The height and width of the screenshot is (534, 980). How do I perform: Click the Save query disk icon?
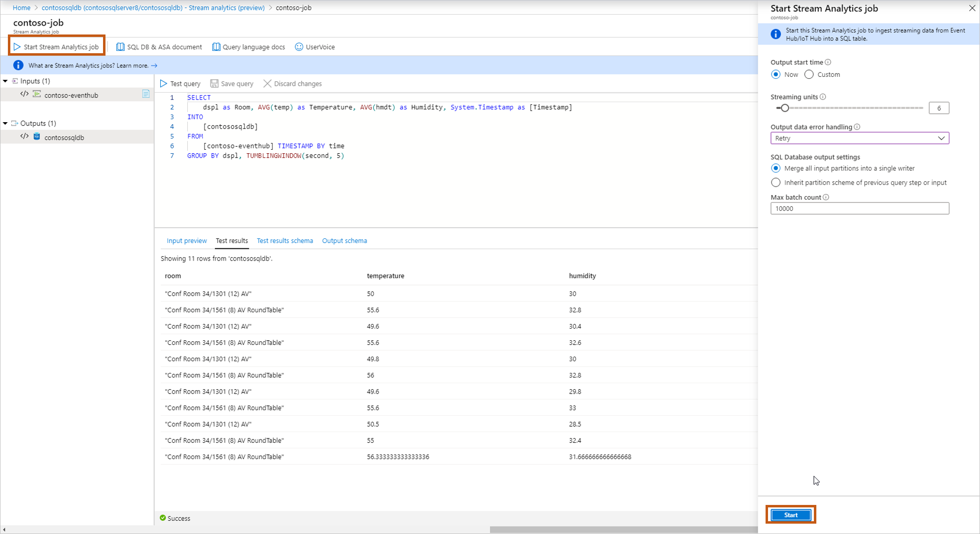[x=214, y=84]
